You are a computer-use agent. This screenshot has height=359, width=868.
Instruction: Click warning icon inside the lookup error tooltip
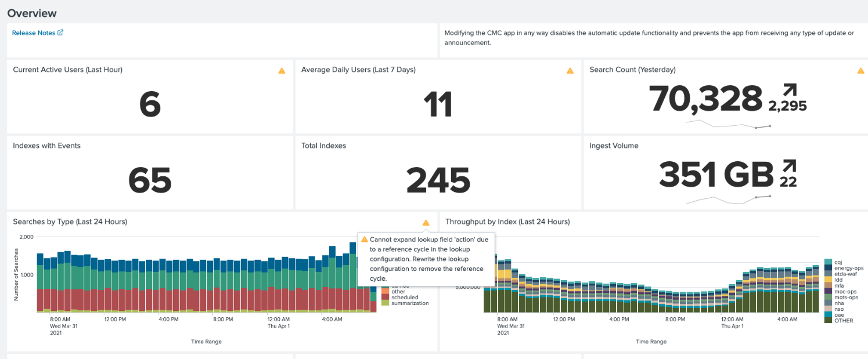(364, 239)
